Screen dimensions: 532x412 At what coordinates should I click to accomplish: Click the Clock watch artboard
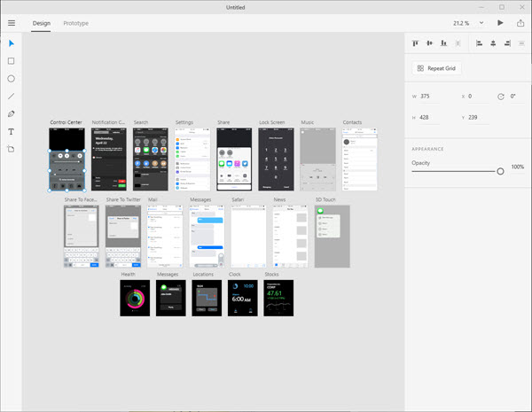pos(243,298)
